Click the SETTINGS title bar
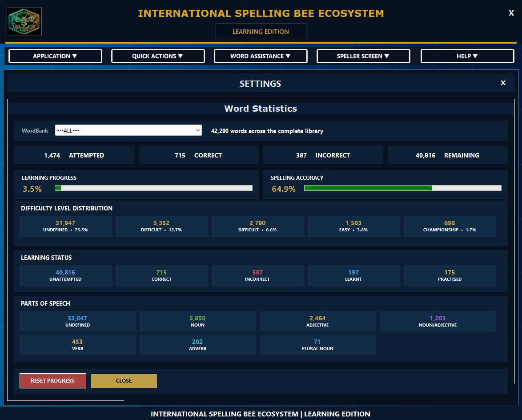522x420 pixels. coord(261,83)
